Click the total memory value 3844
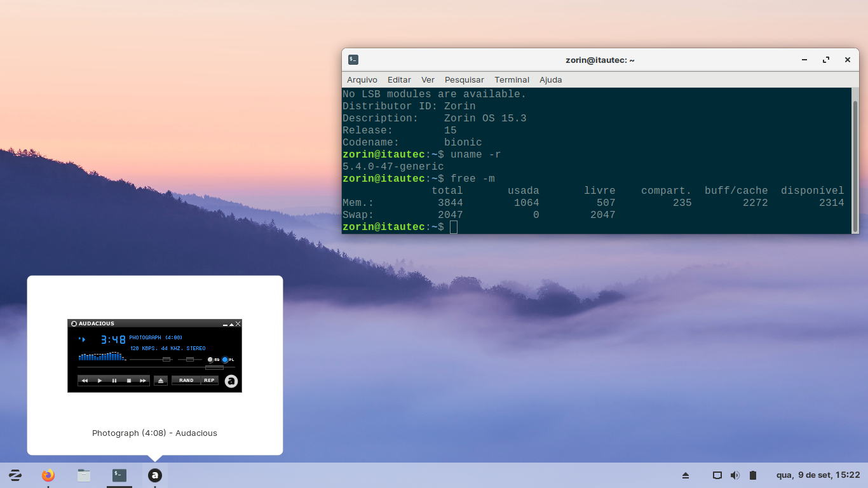 [x=451, y=203]
